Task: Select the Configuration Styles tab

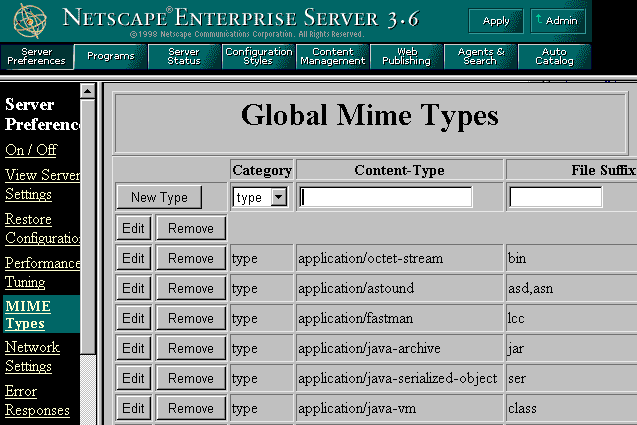Action: click(258, 56)
